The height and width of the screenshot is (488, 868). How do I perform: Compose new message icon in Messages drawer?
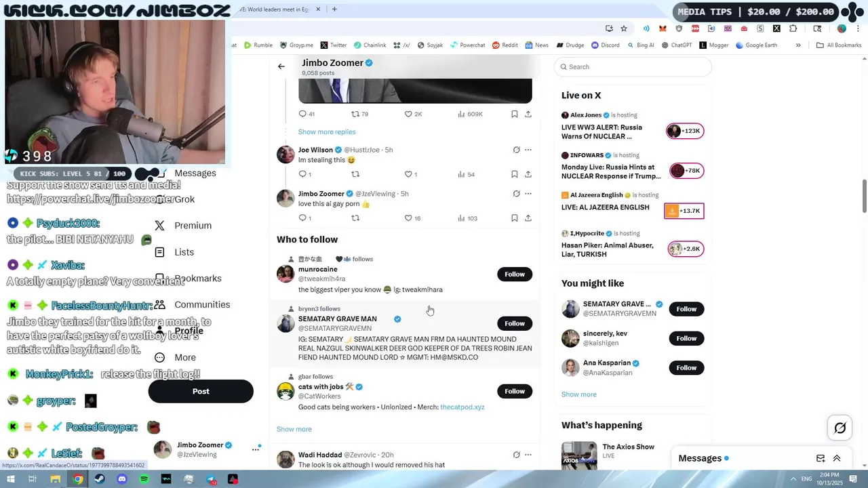pyautogui.click(x=821, y=458)
